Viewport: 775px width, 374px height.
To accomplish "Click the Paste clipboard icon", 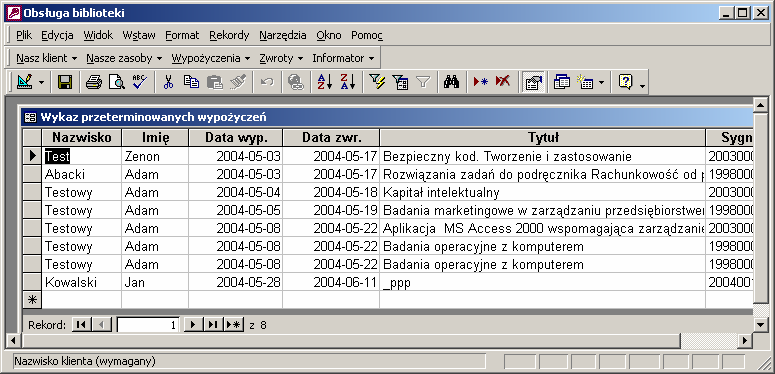I will click(x=215, y=82).
